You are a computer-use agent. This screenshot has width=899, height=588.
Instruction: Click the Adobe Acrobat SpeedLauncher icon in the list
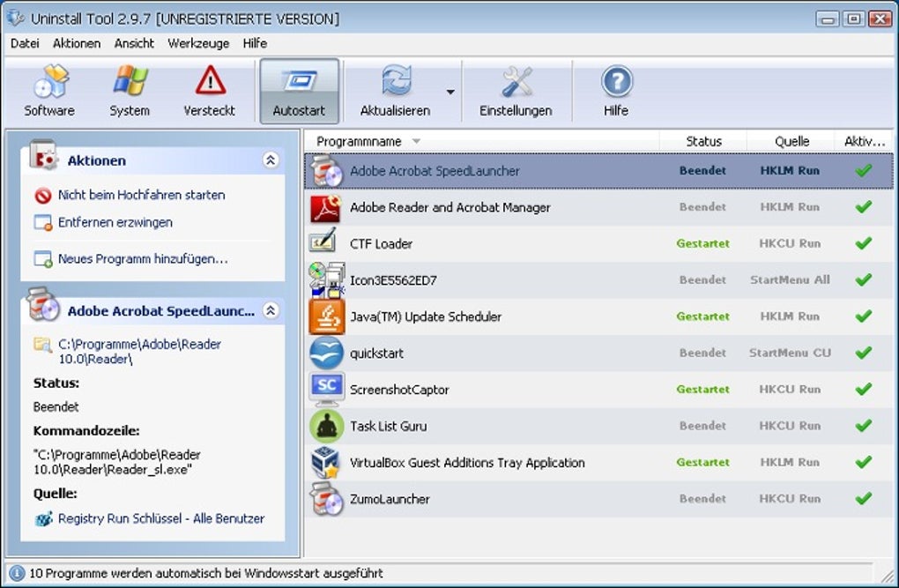pos(326,171)
